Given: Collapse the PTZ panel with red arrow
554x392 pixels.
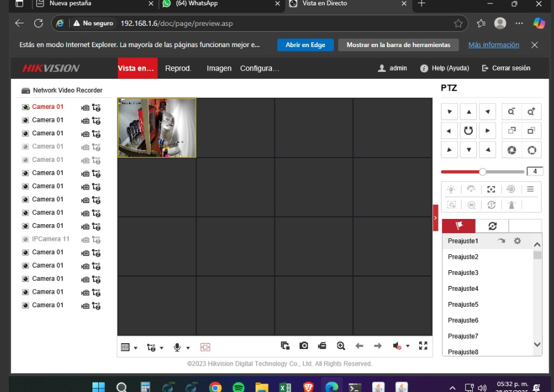Looking at the screenshot, I should point(436,218).
